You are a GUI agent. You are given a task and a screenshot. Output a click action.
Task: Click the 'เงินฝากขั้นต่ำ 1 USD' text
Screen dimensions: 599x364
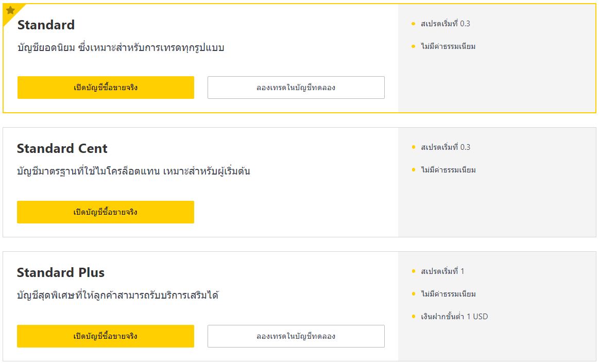click(454, 317)
